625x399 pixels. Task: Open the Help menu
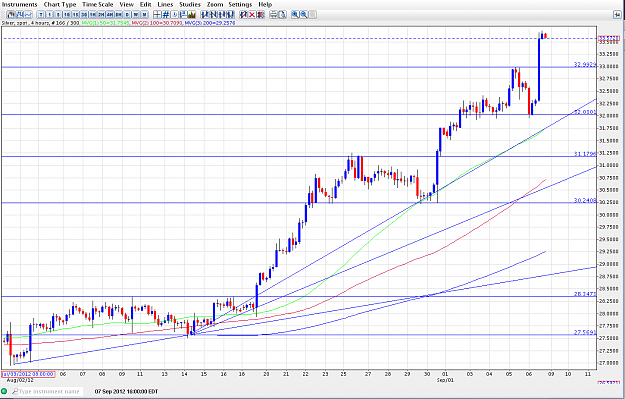coord(265,4)
